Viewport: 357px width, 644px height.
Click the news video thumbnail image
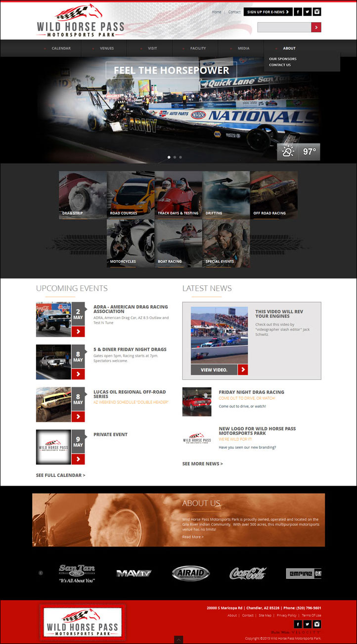(219, 335)
